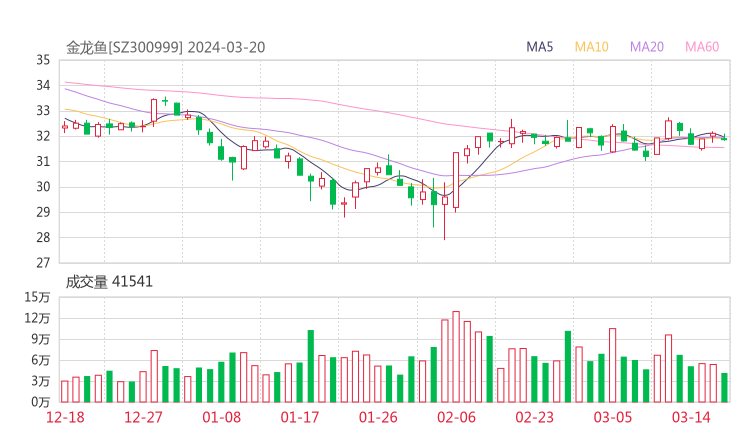This screenshot has height=440, width=740.
Task: Click the MA20 legend label
Action: tap(647, 47)
